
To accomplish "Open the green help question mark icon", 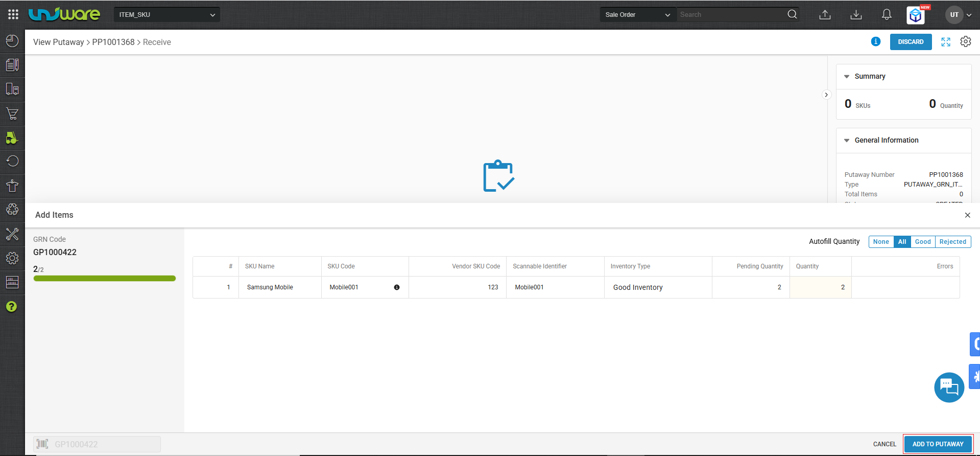I will pos(11,307).
